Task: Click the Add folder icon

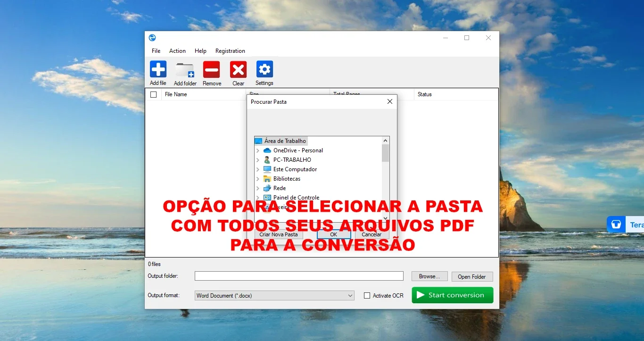Action: (x=185, y=70)
